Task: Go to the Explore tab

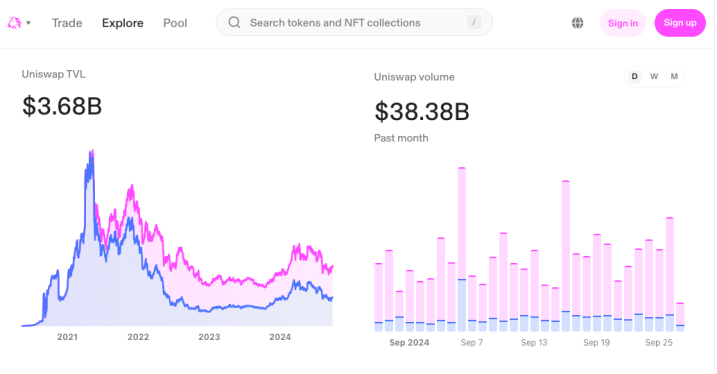Action: click(123, 23)
